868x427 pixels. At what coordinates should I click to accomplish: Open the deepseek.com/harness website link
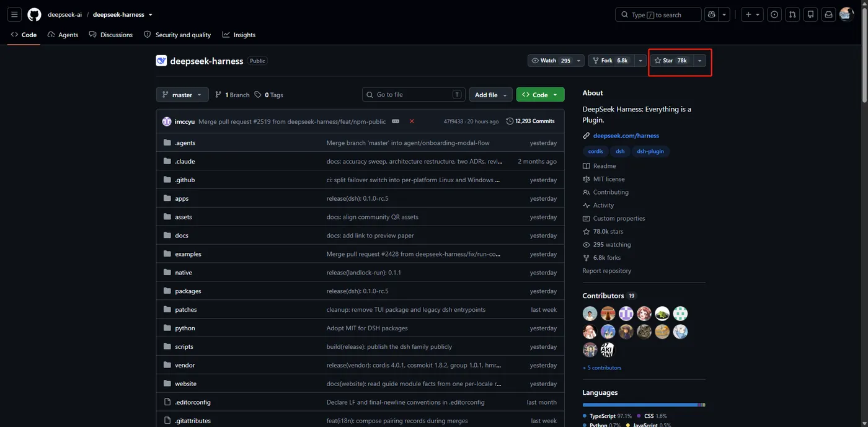tap(626, 136)
